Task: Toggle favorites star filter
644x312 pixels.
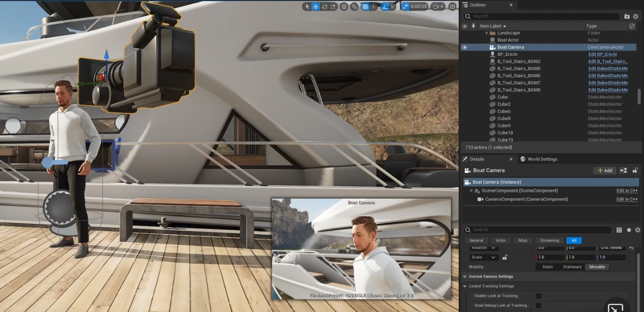Action: pyautogui.click(x=629, y=230)
